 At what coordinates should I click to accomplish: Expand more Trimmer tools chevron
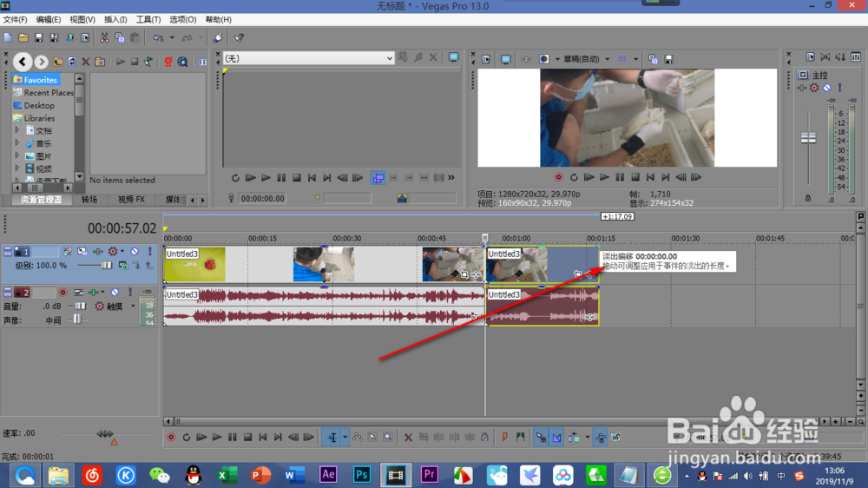[x=451, y=178]
